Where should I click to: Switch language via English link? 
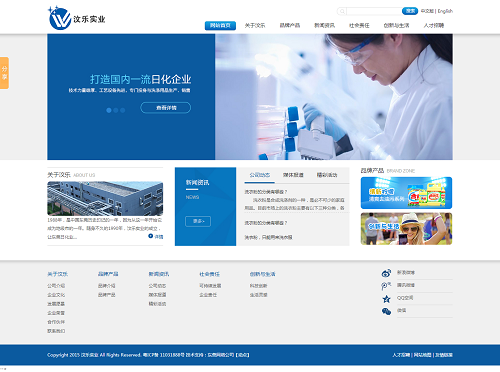coord(445,11)
